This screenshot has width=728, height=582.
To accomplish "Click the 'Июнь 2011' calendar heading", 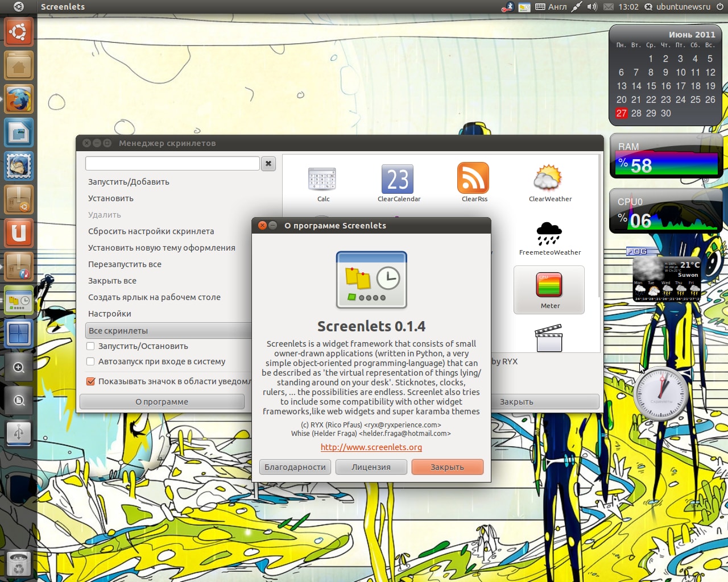I will click(692, 35).
